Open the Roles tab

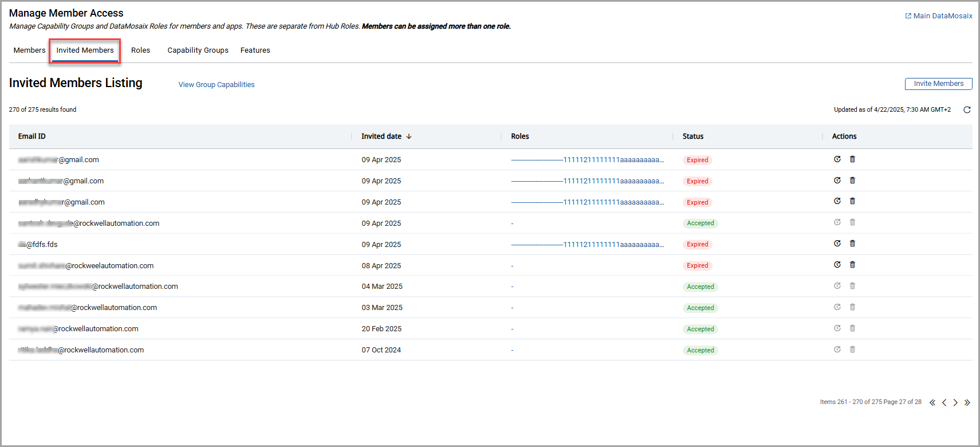click(140, 50)
